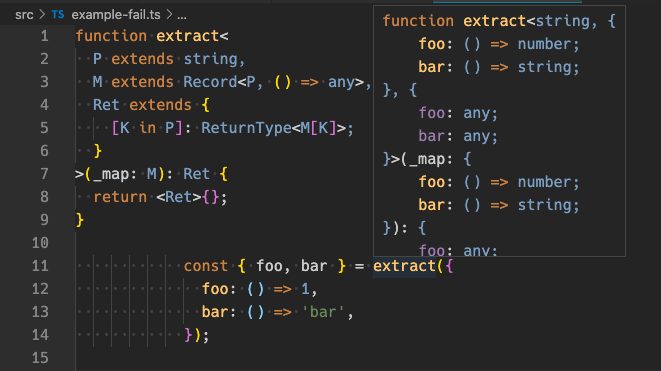
Task: Click the const keyword on line 11
Action: [206, 266]
